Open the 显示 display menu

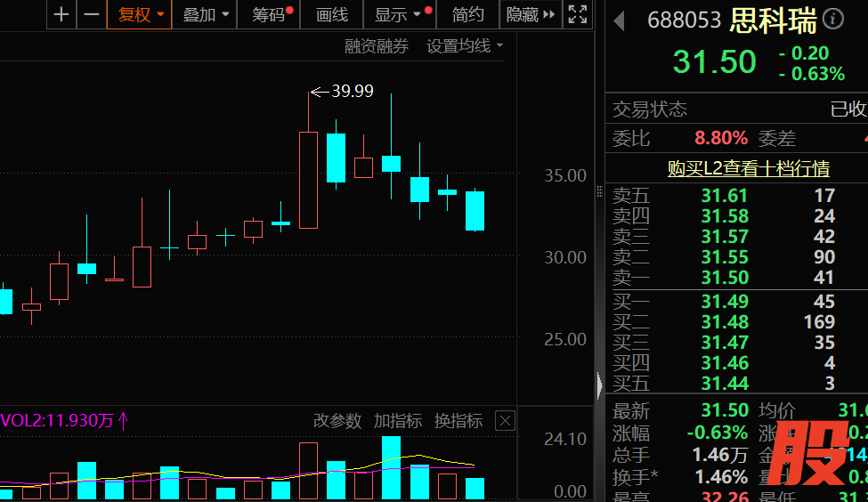[x=397, y=14]
